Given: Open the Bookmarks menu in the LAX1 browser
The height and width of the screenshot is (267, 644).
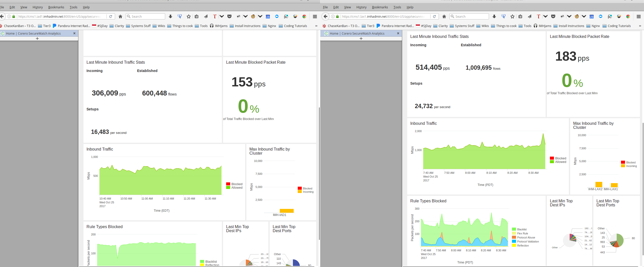Looking at the screenshot, I should tap(380, 7).
